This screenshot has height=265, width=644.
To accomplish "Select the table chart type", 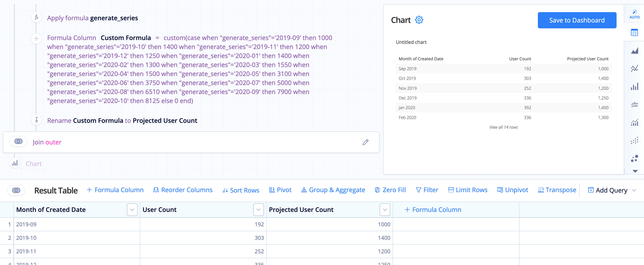I will coord(634,32).
